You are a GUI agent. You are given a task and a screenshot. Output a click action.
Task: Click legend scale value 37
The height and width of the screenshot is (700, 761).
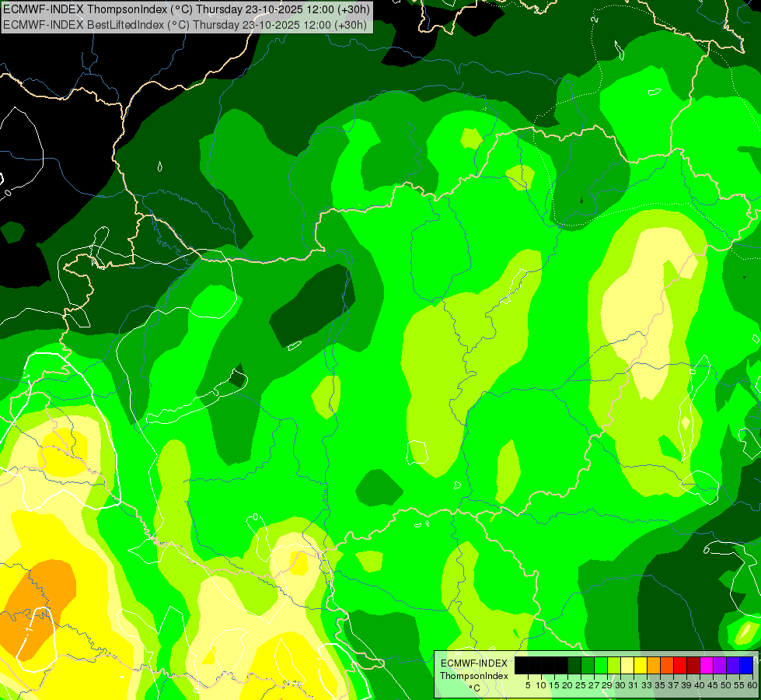tap(674, 685)
